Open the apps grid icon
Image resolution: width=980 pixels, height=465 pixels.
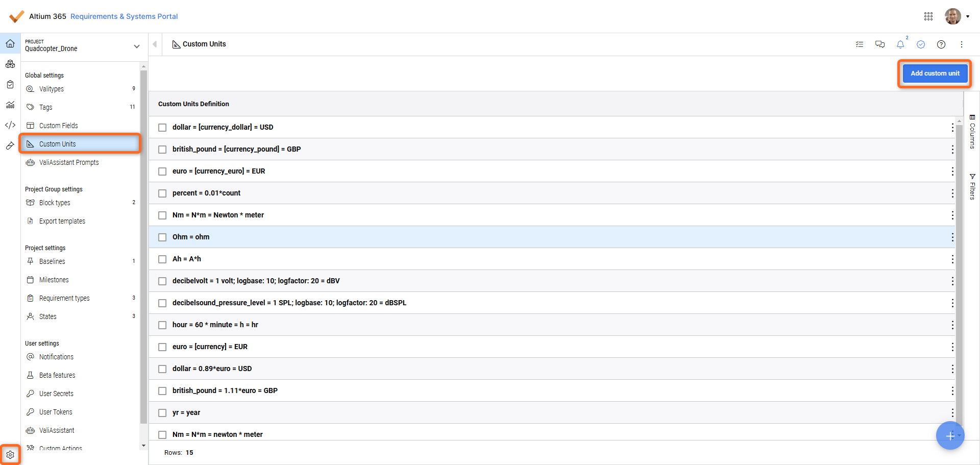928,16
